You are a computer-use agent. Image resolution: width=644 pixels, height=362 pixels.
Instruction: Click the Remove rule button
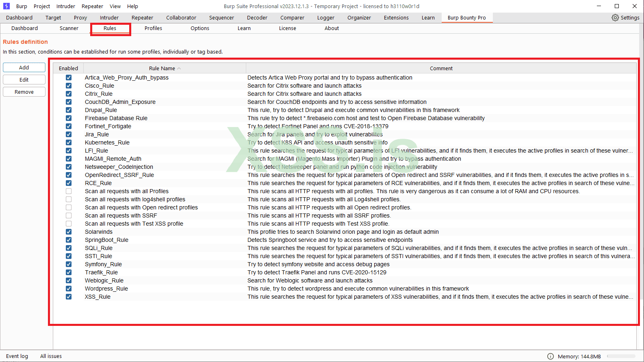point(24,92)
